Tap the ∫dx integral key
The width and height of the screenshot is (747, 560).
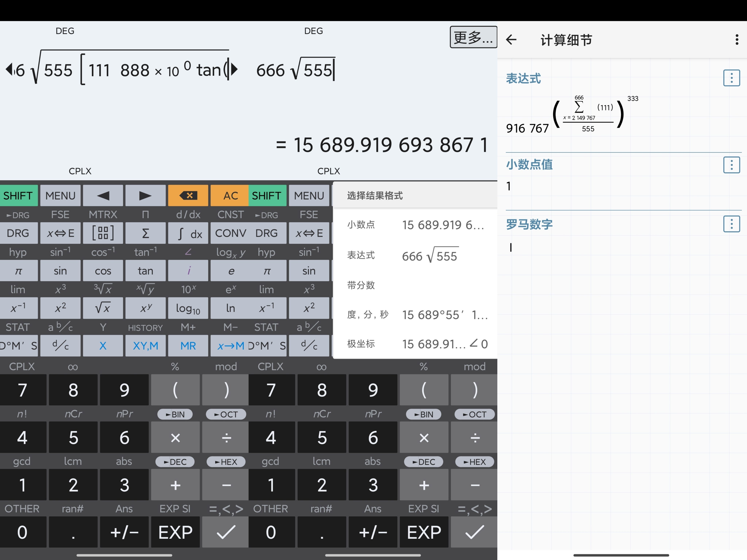click(x=188, y=233)
